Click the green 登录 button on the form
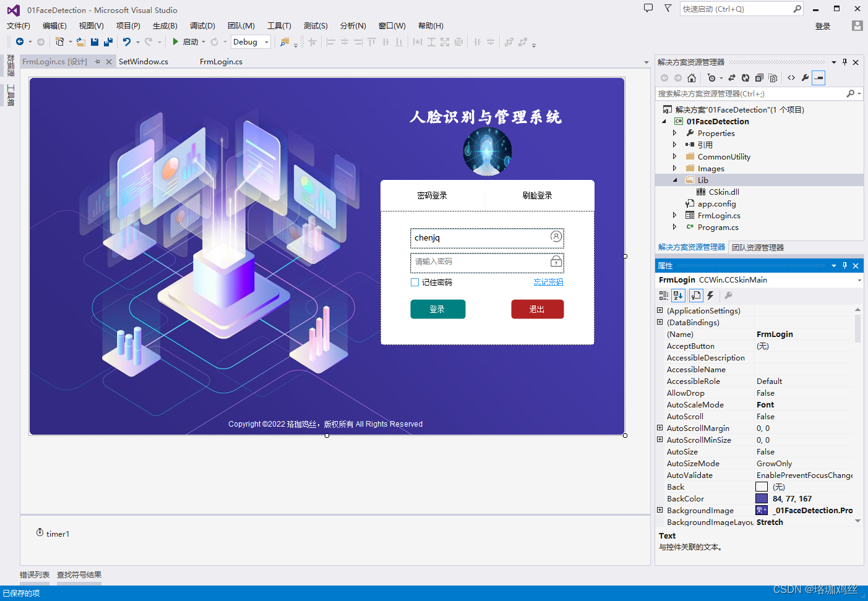The width and height of the screenshot is (868, 601). (x=438, y=309)
